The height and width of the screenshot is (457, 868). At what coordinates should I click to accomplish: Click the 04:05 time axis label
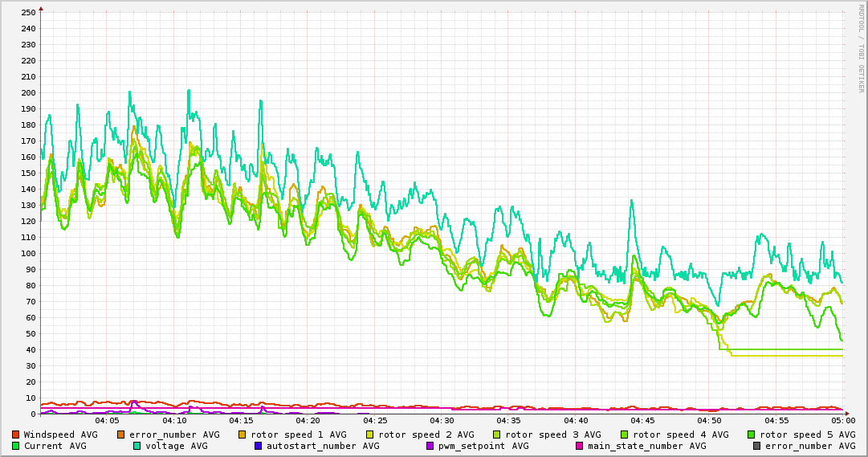[x=107, y=420]
